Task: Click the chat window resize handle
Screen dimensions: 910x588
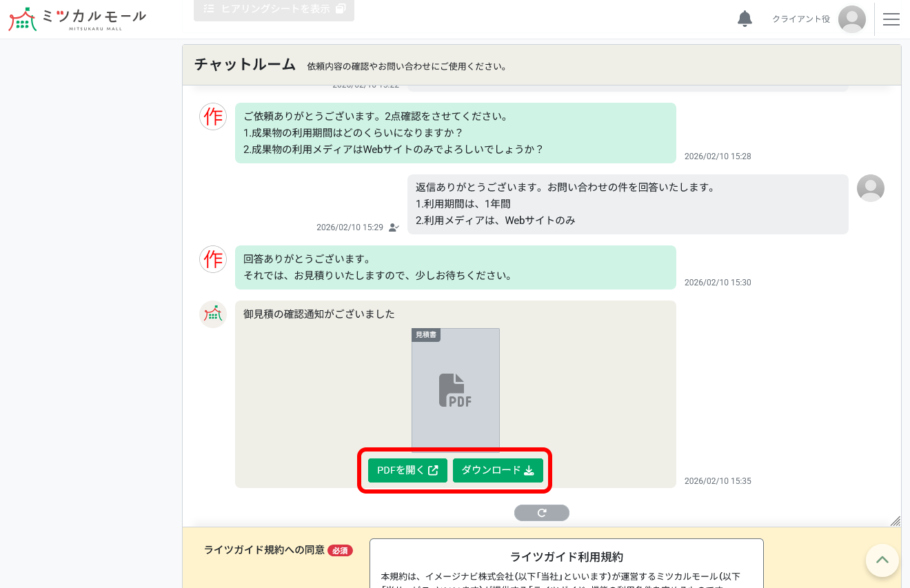Action: (x=896, y=522)
